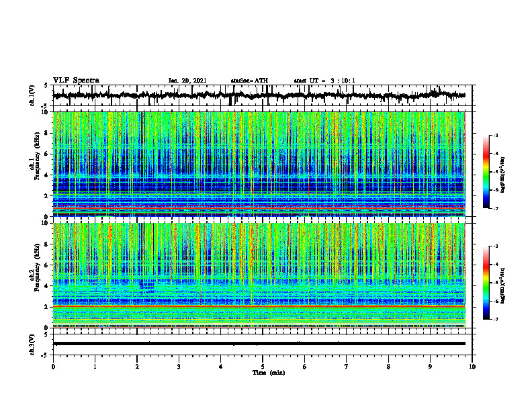532x411 pixels.
Task: Click the "start UT = 3 :10: 1" label
Action: (324, 81)
